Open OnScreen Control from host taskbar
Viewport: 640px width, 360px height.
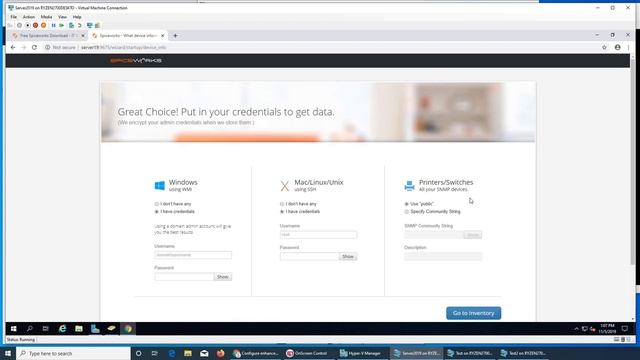(x=307, y=353)
